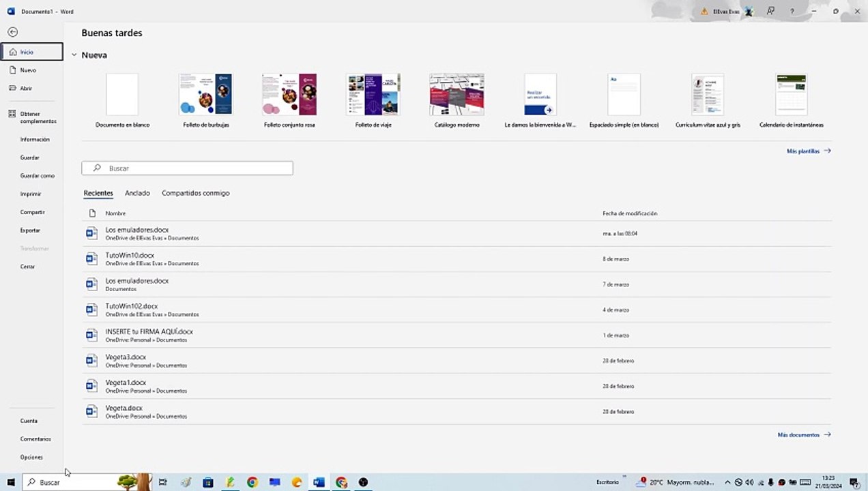The height and width of the screenshot is (491, 868).
Task: Choose the Folleto de burbujas template
Action: pos(205,95)
